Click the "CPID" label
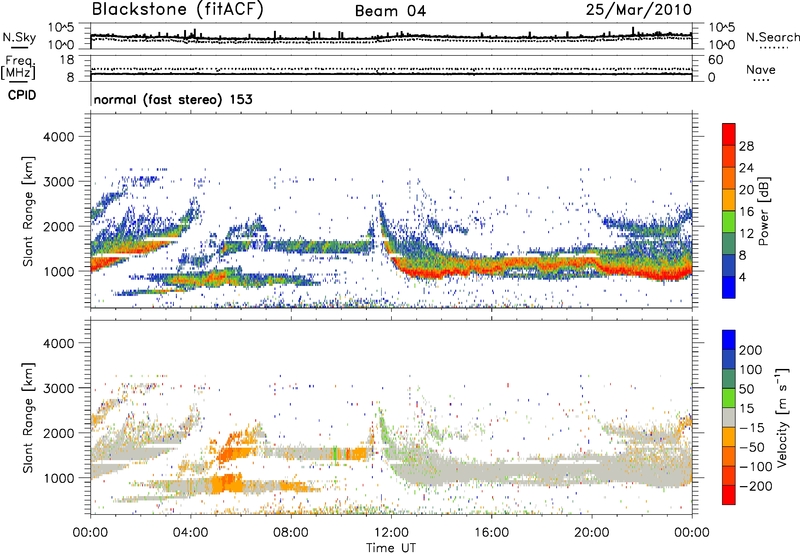The height and width of the screenshot is (554, 800). click(x=22, y=95)
